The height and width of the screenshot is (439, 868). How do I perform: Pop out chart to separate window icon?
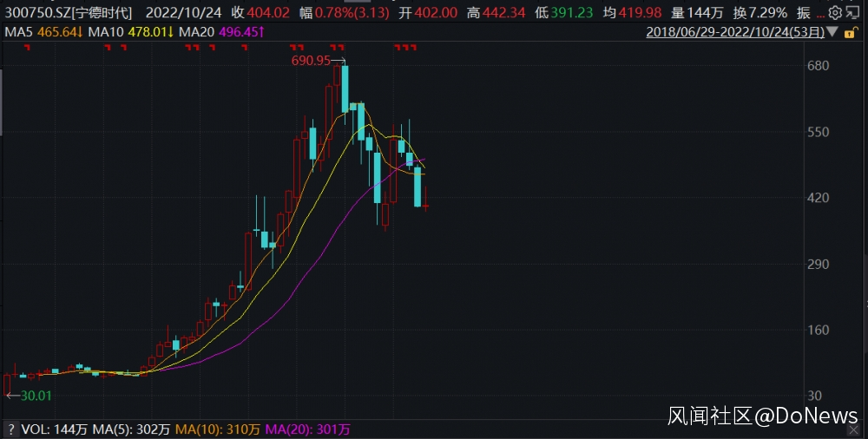click(x=852, y=12)
